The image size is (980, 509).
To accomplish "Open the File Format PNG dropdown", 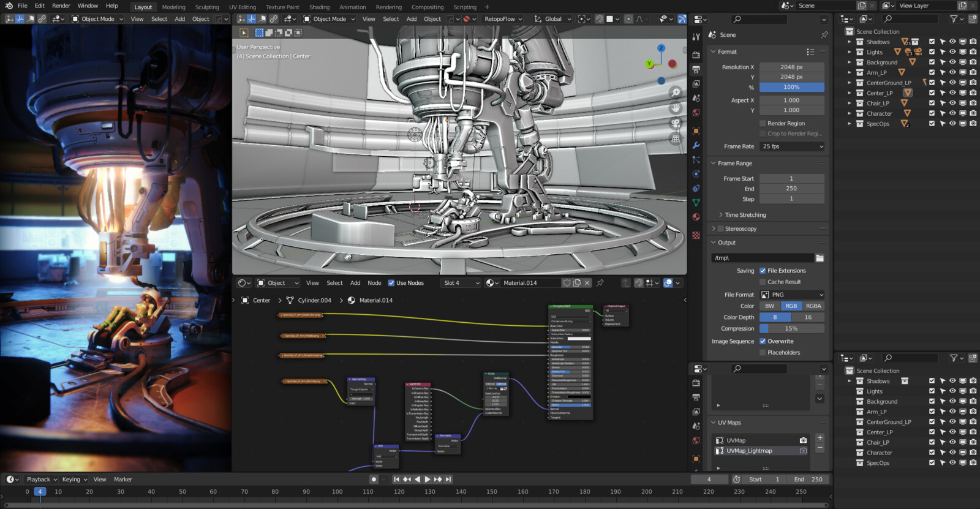I will pos(792,295).
